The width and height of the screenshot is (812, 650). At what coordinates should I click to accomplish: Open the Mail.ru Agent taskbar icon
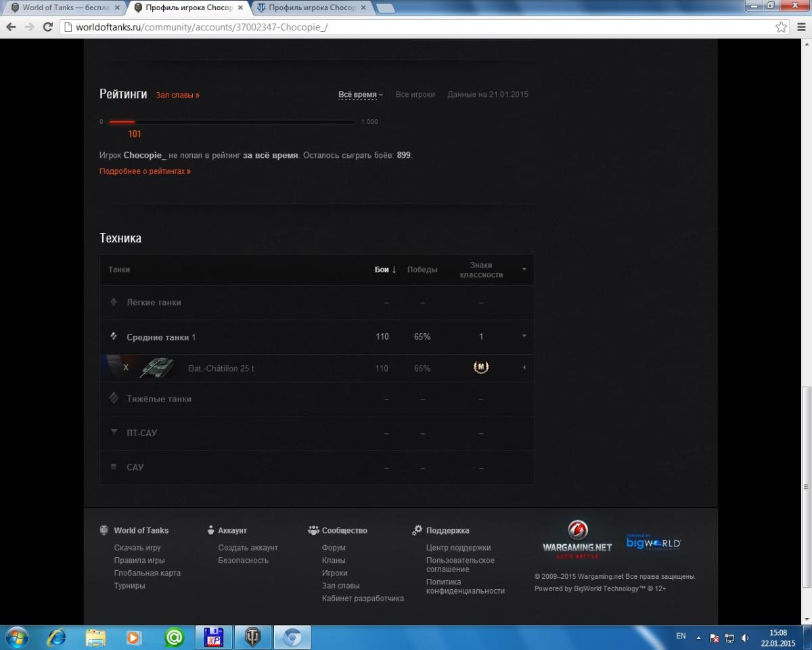coord(174,637)
